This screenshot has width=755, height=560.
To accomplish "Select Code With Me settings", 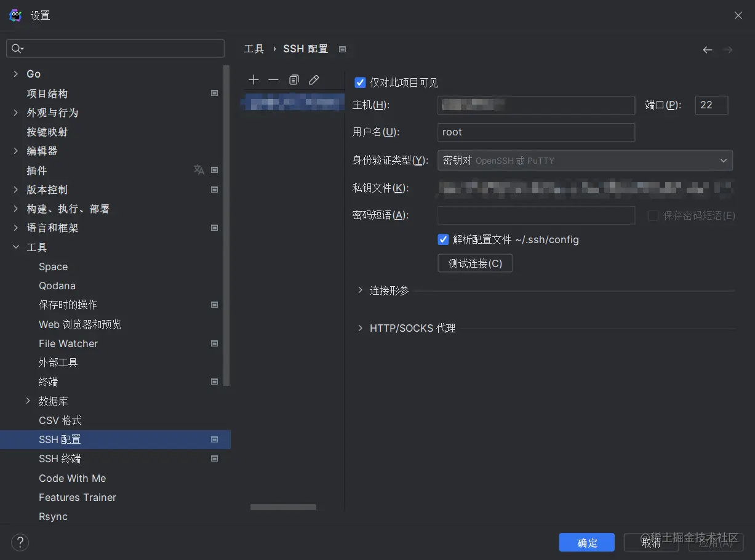I will 73,478.
